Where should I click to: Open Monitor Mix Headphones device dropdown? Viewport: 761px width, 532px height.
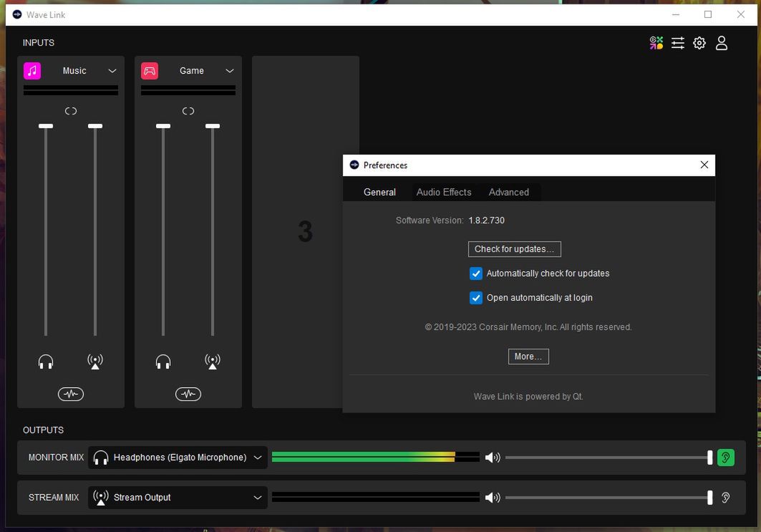[x=178, y=458]
